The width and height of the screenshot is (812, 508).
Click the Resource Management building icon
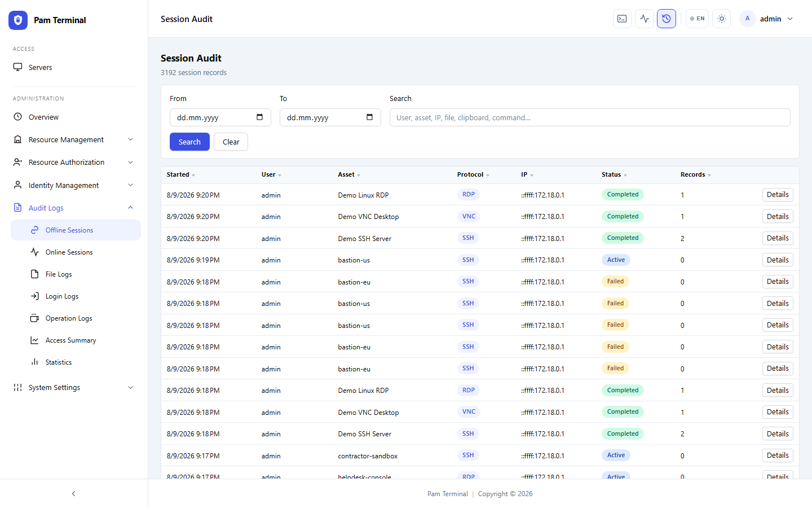[x=18, y=139]
